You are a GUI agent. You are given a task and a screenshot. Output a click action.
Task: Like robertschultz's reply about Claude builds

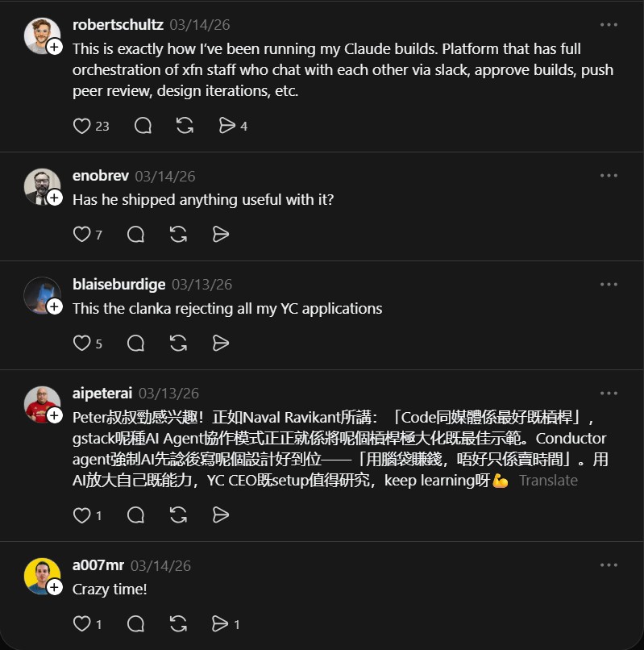(x=83, y=126)
